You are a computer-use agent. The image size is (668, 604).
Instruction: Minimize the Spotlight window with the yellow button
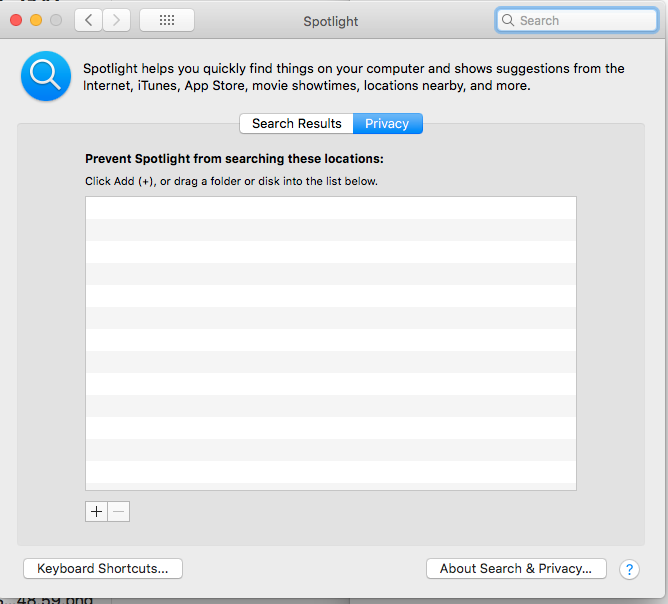36,20
